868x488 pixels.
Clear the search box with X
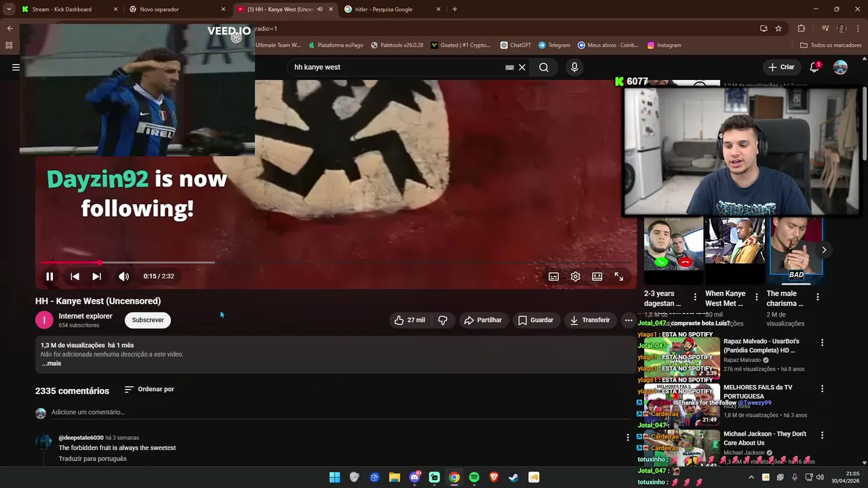tap(522, 67)
